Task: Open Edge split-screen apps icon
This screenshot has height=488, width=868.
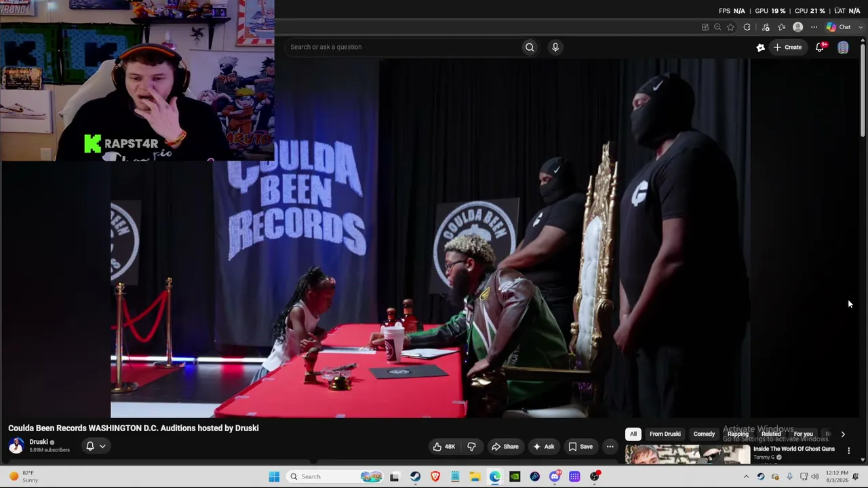Action: 705,27
